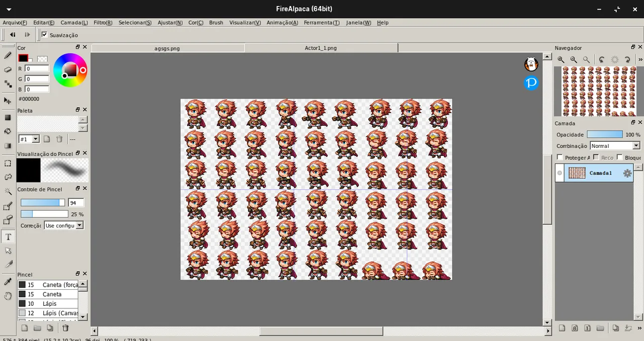Select the Text tool
The image size is (644, 341).
(x=8, y=236)
